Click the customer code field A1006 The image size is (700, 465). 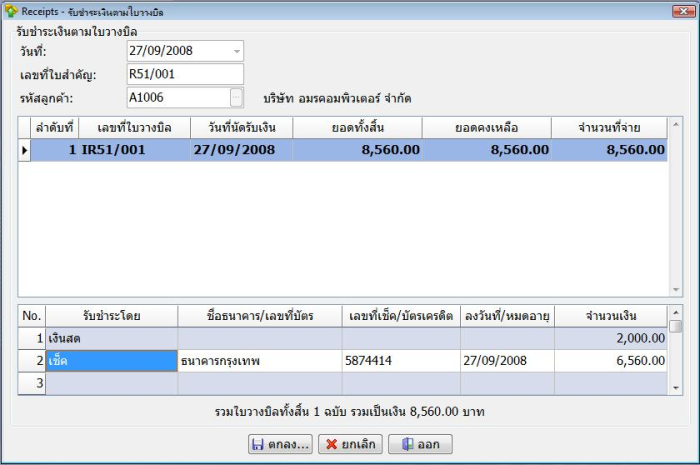(x=177, y=97)
